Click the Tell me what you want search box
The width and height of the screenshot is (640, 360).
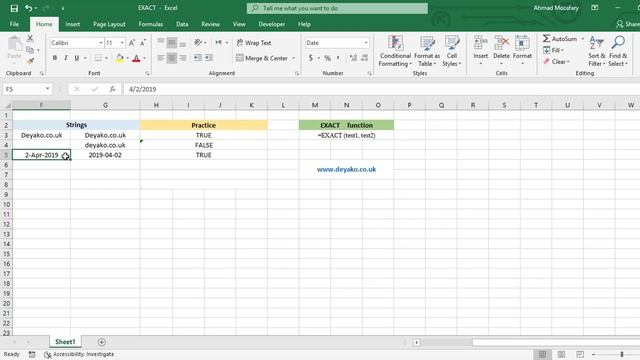tap(337, 8)
